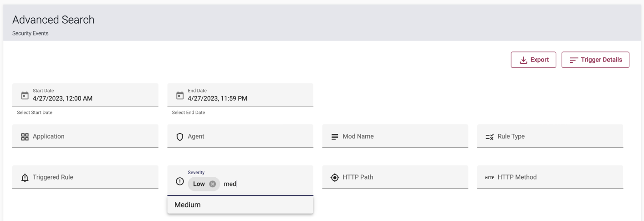This screenshot has width=644, height=221.
Task: Click the Start Date value field
Action: pos(85,95)
